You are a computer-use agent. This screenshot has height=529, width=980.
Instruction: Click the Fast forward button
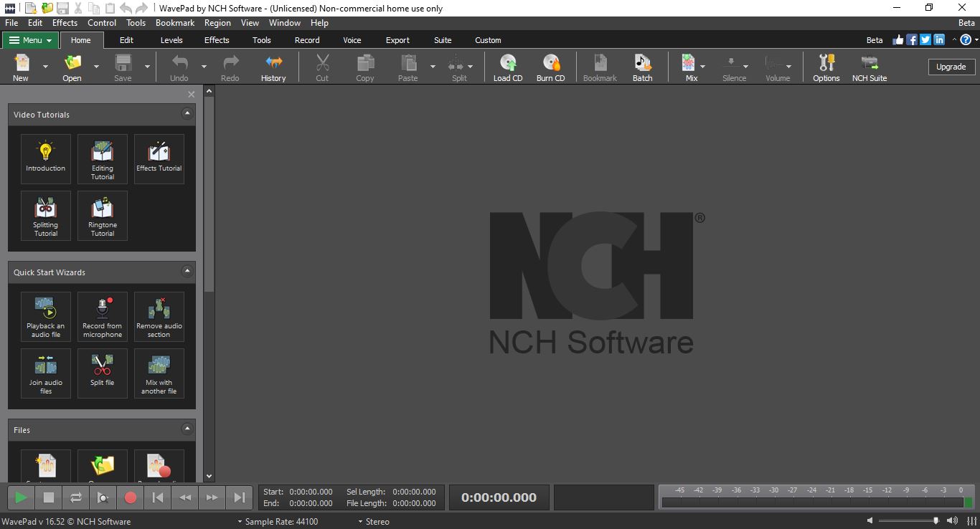pyautogui.click(x=212, y=497)
